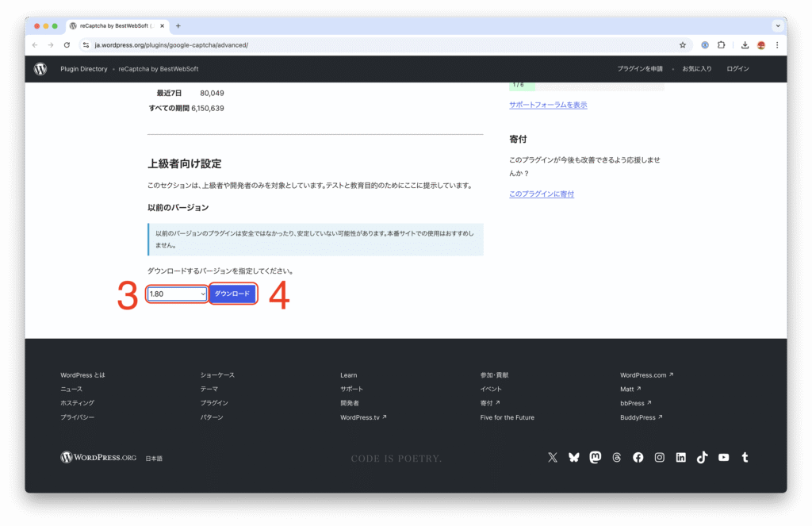Viewport: 812px width, 526px height.
Task: Click the browser forward arrow
Action: click(51, 45)
